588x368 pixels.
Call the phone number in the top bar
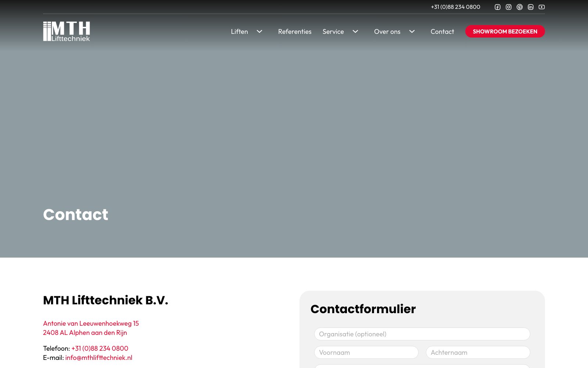tap(456, 7)
